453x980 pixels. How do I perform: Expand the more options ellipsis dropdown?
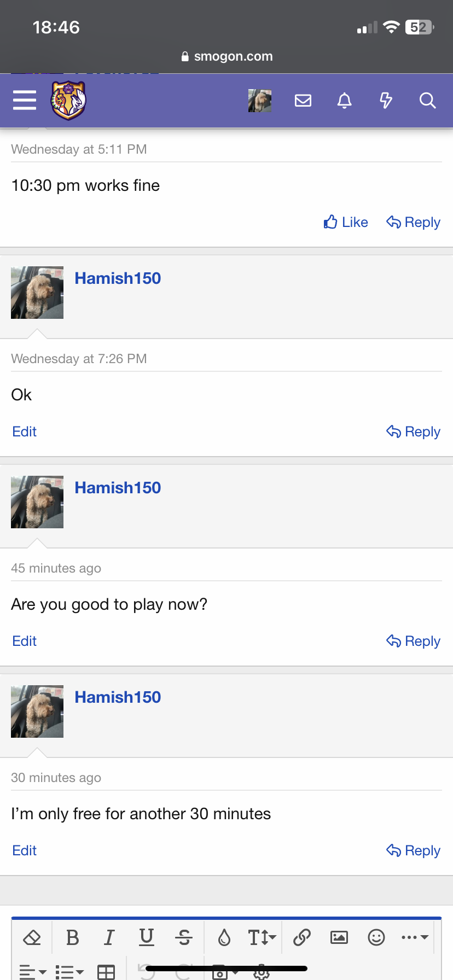pos(414,938)
